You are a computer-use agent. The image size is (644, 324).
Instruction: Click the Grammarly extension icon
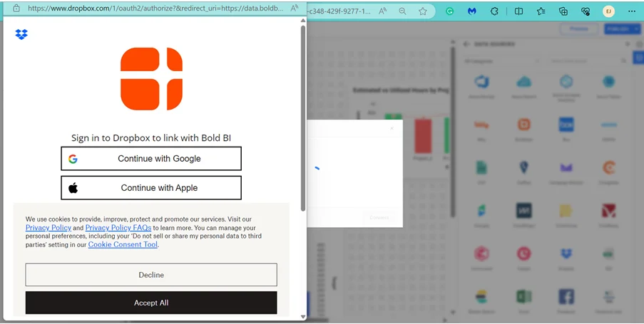tap(450, 11)
